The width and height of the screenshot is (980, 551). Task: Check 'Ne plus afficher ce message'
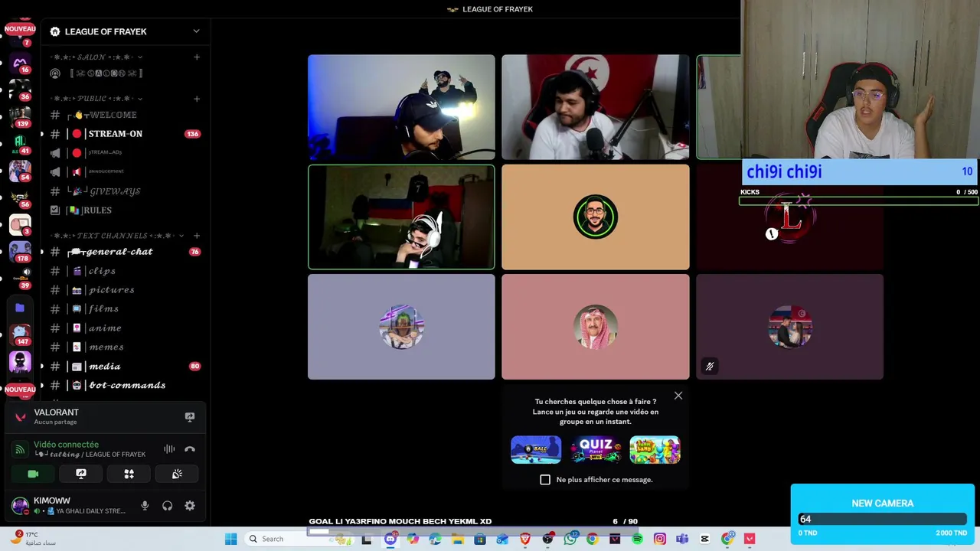click(545, 480)
